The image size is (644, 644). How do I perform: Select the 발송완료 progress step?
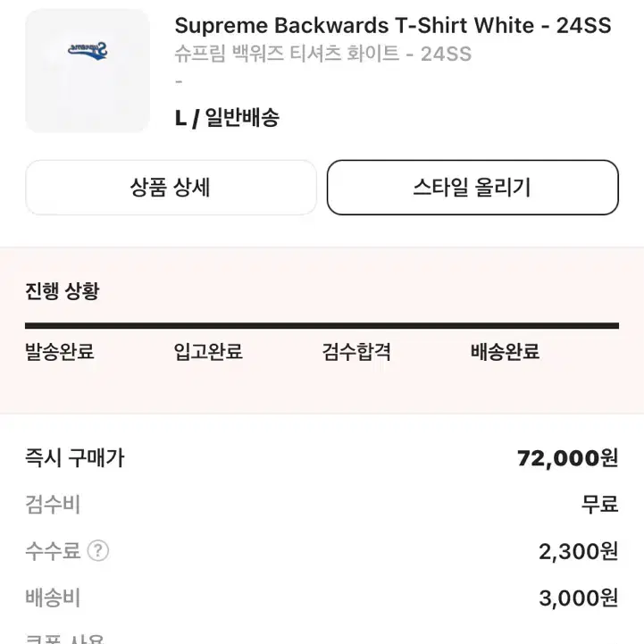(x=60, y=352)
